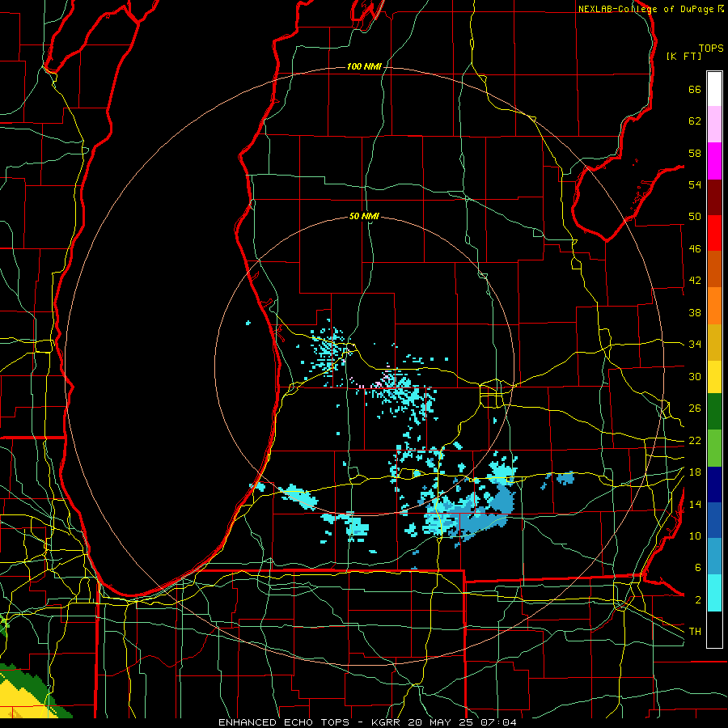This screenshot has height=728, width=728.
Task: Click the black TH threshold swatch
Action: pyautogui.click(x=714, y=629)
